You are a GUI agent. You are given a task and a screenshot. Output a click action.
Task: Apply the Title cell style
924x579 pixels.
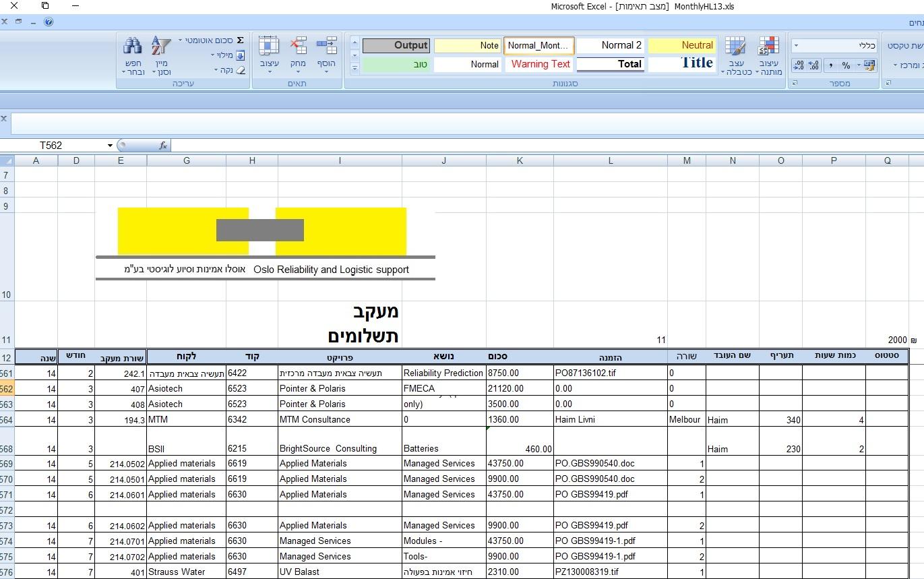point(681,64)
